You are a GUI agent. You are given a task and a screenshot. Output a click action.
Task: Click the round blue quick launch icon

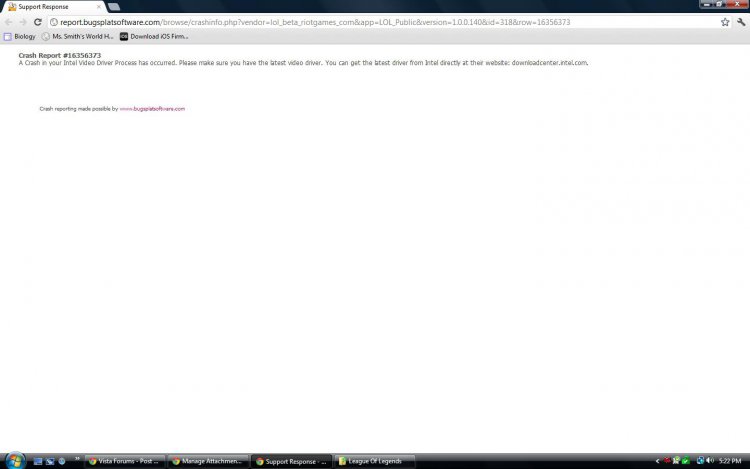(62, 461)
